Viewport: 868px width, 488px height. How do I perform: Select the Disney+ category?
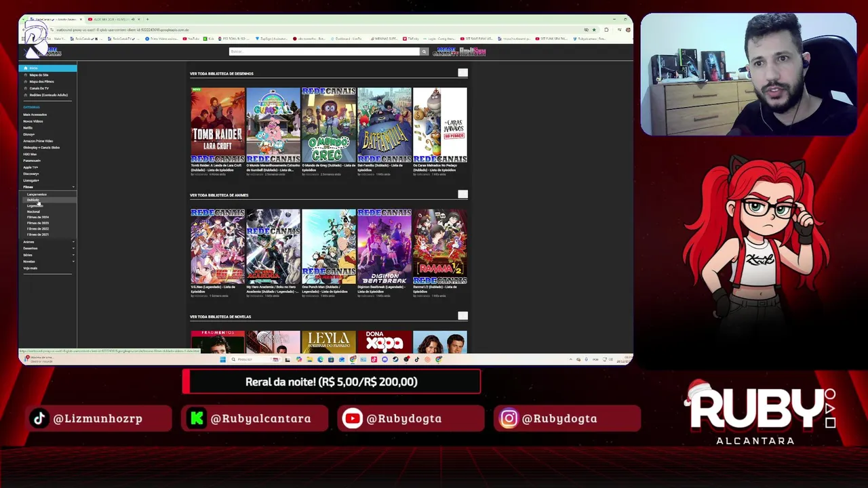click(28, 134)
